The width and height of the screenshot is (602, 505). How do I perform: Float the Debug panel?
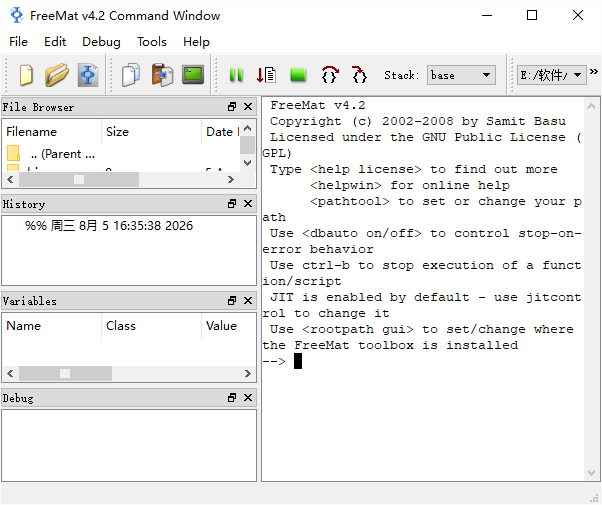(x=232, y=397)
